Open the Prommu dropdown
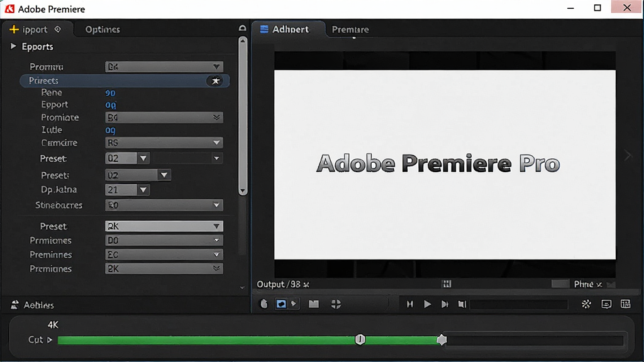The height and width of the screenshot is (362, 644). (164, 67)
